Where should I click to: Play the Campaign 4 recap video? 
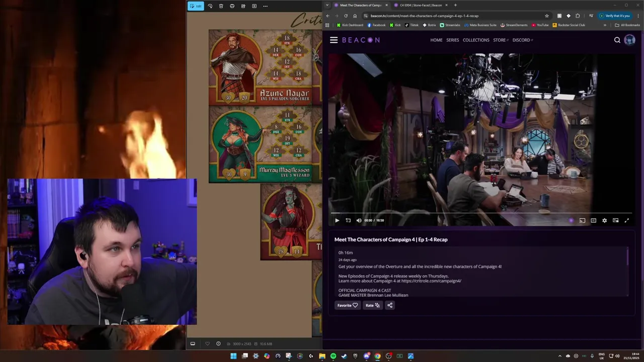(x=337, y=220)
